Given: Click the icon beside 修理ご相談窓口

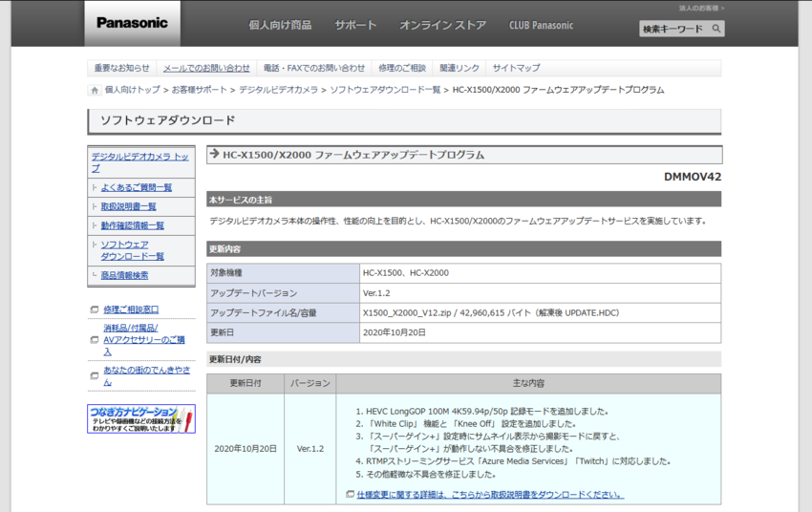Looking at the screenshot, I should (95, 309).
